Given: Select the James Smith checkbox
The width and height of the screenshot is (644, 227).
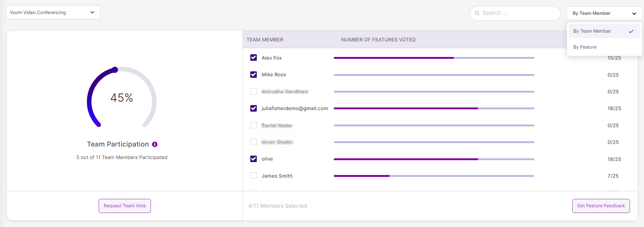Looking at the screenshot, I should [253, 176].
